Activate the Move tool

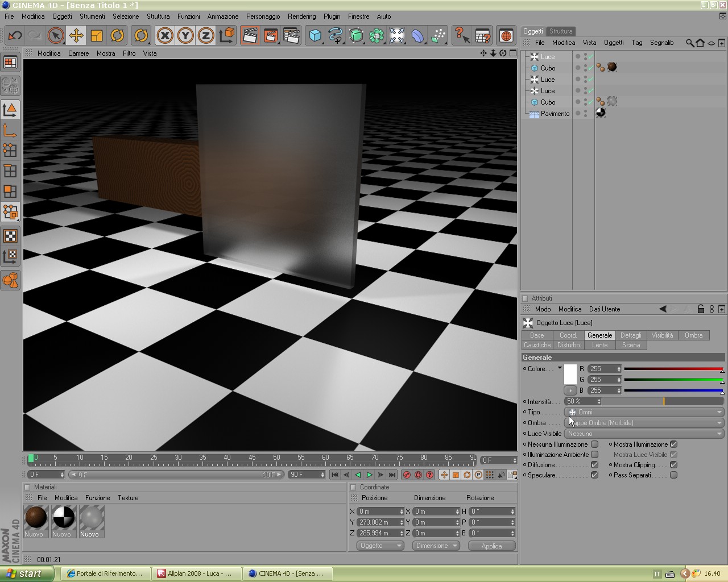[x=76, y=36]
